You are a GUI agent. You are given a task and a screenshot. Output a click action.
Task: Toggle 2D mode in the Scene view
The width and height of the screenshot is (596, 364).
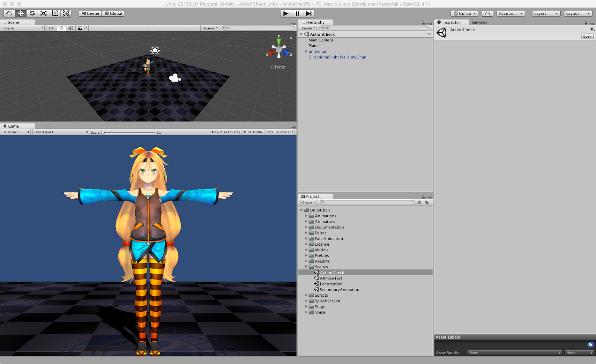click(50, 28)
